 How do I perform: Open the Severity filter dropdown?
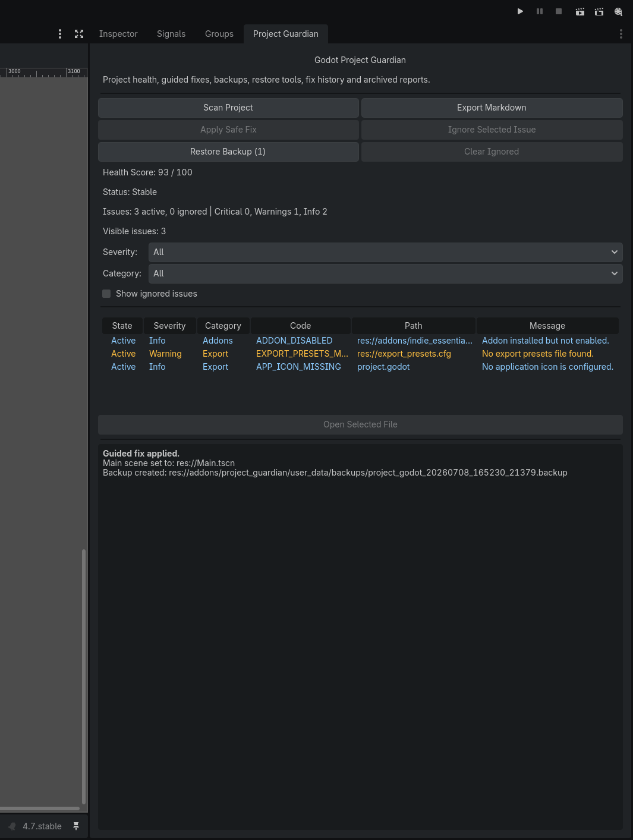tap(385, 252)
